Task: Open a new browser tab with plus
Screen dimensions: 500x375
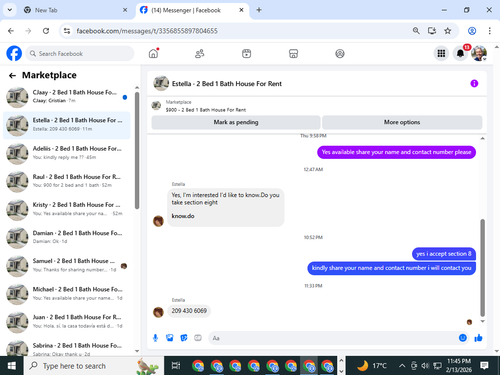Action: pyautogui.click(x=259, y=10)
